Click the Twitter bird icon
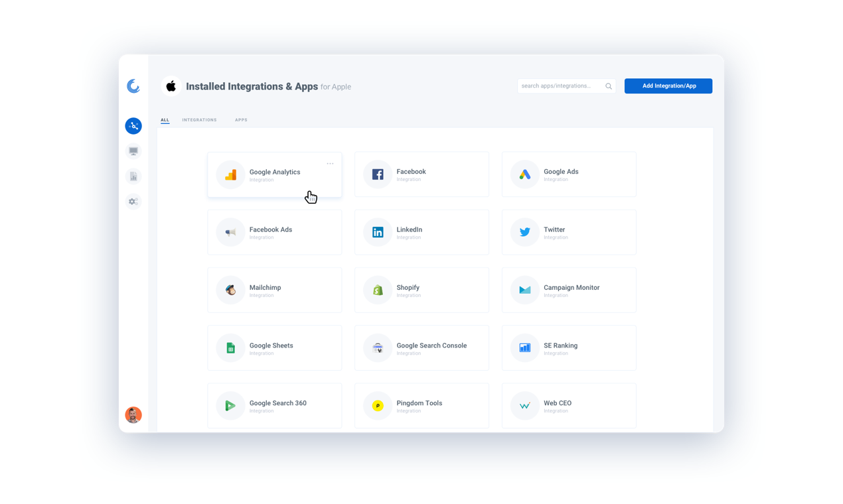This screenshot has width=843, height=504. coord(525,232)
